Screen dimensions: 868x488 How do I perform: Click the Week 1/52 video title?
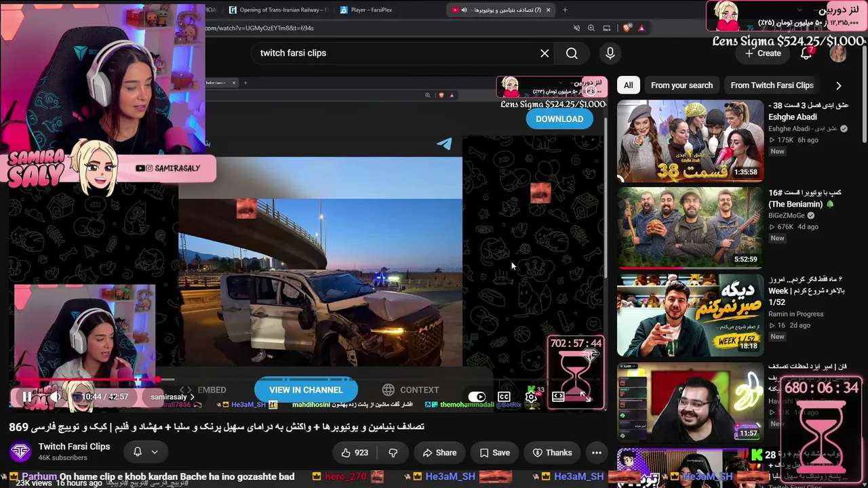point(807,291)
